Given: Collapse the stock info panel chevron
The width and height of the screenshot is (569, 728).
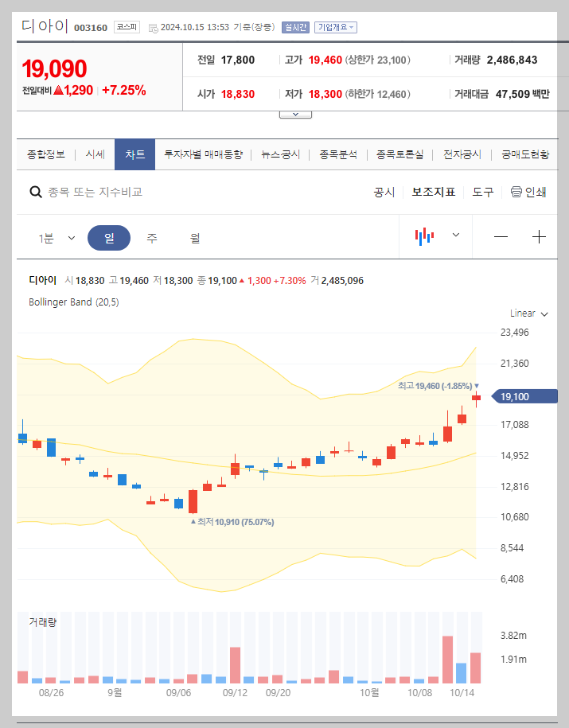Looking at the screenshot, I should click(x=295, y=112).
